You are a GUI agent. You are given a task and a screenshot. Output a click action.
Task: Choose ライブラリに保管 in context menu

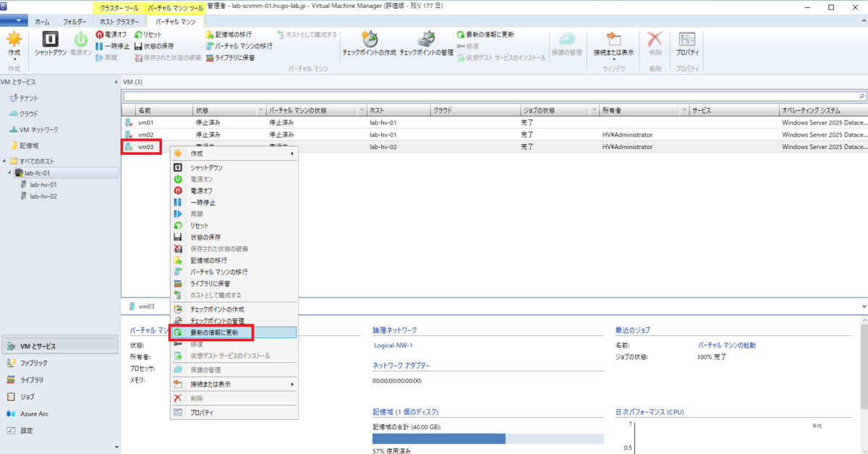click(234, 283)
